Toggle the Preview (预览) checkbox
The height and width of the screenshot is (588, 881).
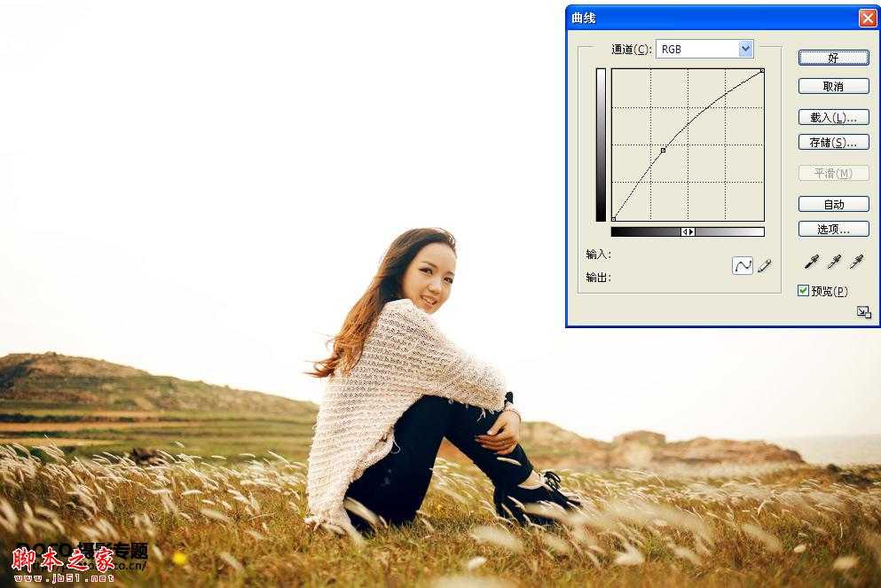pos(804,290)
